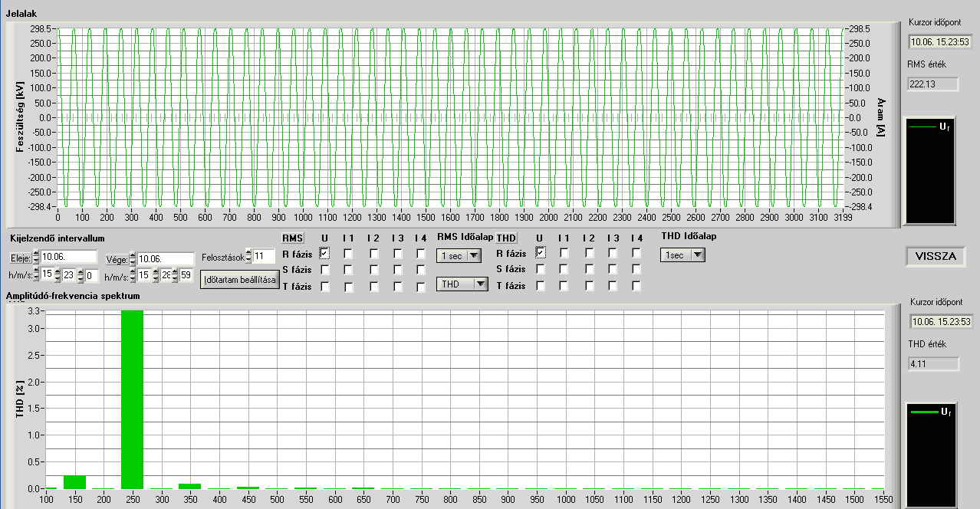This screenshot has height=509, width=980.
Task: Toggle THD I 2 for R fázis
Action: pos(589,253)
